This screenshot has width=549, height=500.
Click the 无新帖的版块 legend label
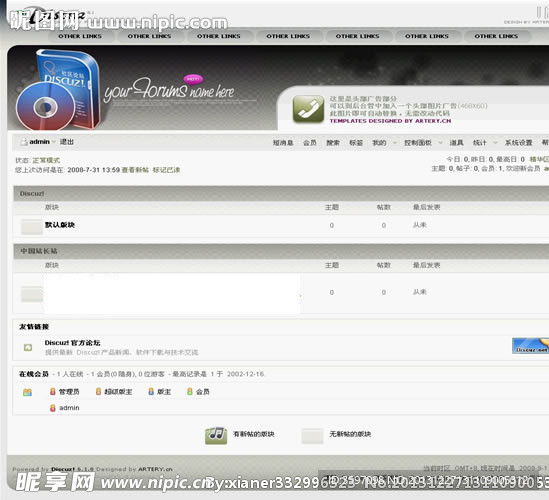point(350,434)
